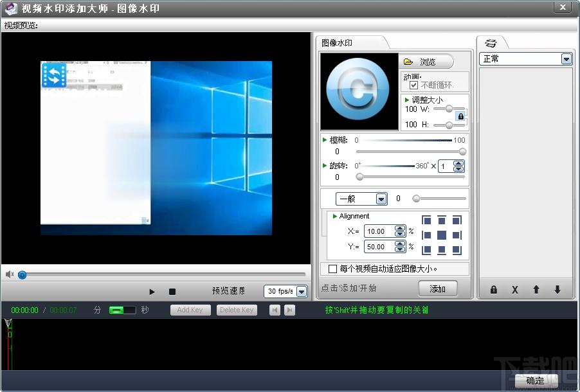The image size is (580, 392).
Task: Click the X delete layer icon
Action: point(514,290)
